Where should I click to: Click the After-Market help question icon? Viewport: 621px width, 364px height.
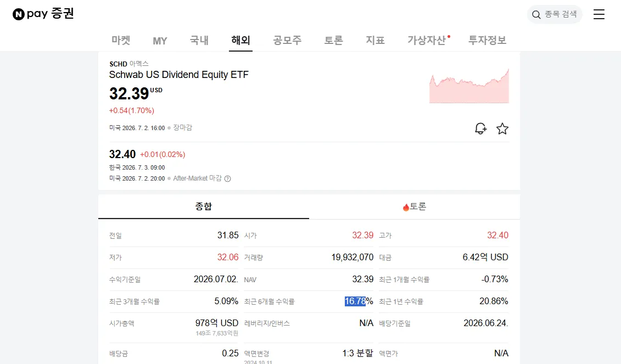(x=228, y=178)
